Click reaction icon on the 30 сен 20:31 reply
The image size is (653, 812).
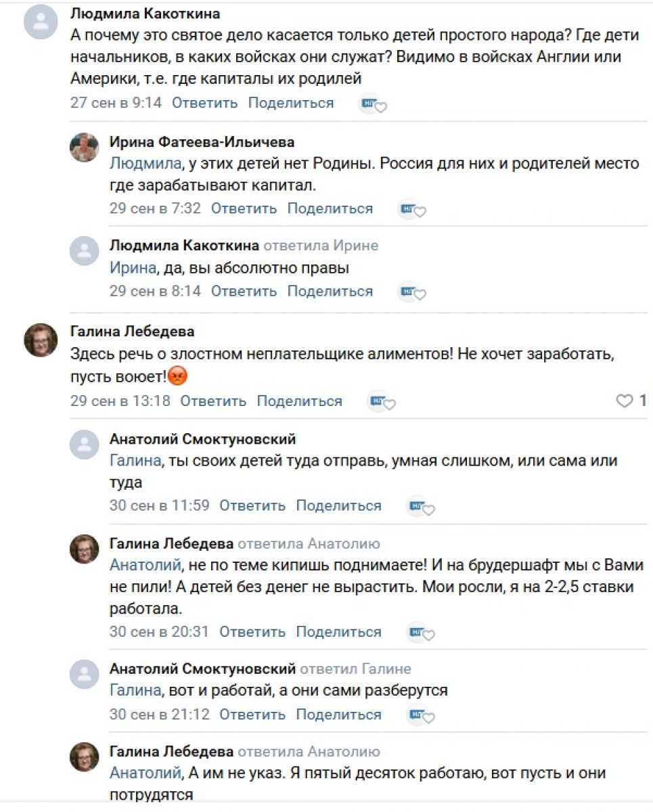coord(421,633)
